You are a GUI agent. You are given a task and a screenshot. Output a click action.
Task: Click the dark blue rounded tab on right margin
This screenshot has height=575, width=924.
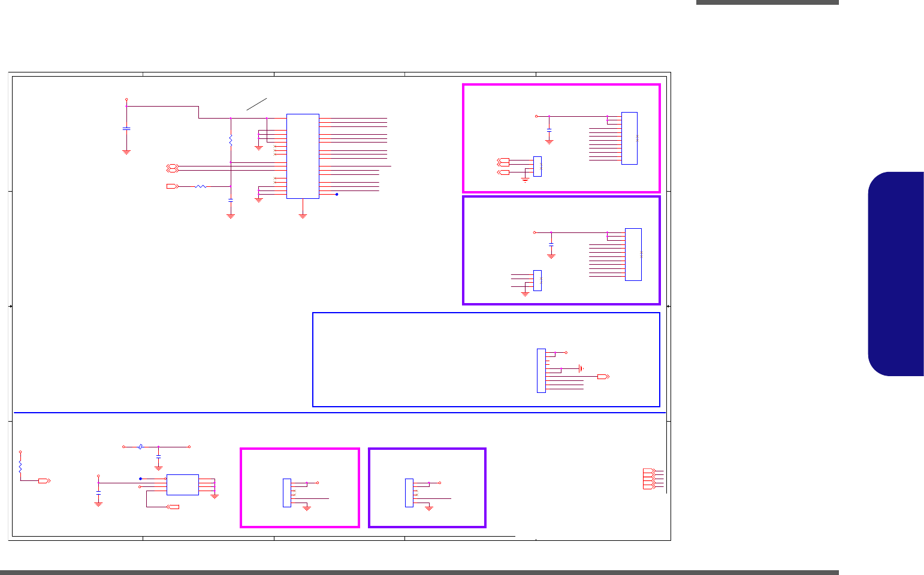pos(896,274)
